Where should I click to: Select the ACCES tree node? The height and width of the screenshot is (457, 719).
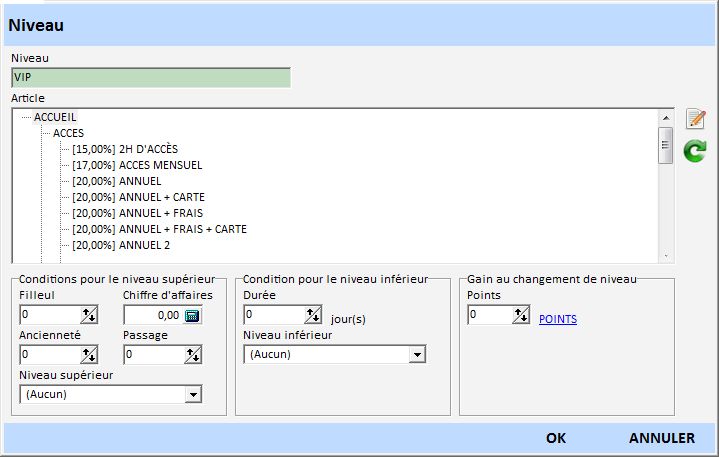(68, 133)
